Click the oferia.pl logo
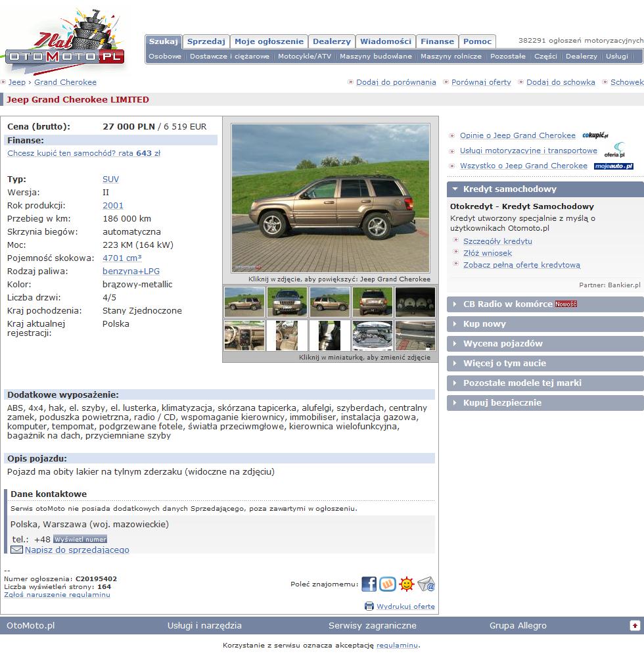Viewport: 644px width, 662px height. click(x=614, y=151)
